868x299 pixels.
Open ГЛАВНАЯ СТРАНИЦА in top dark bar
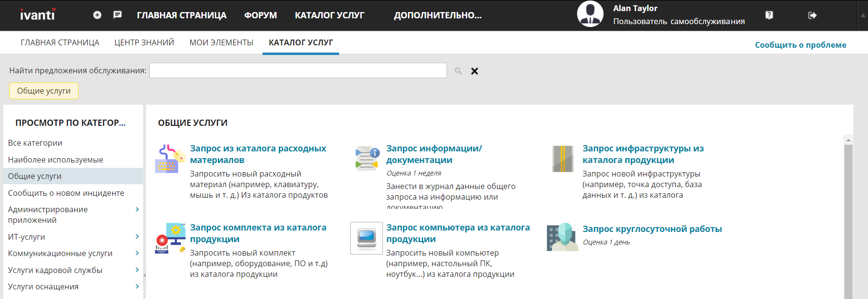pyautogui.click(x=182, y=15)
